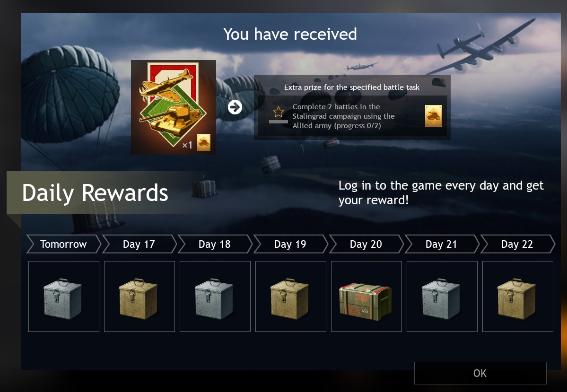Click the gold star battle task icon

tap(279, 112)
